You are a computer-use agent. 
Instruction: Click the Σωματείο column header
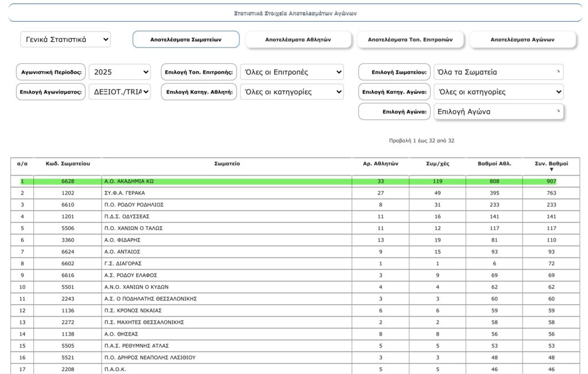(x=227, y=164)
